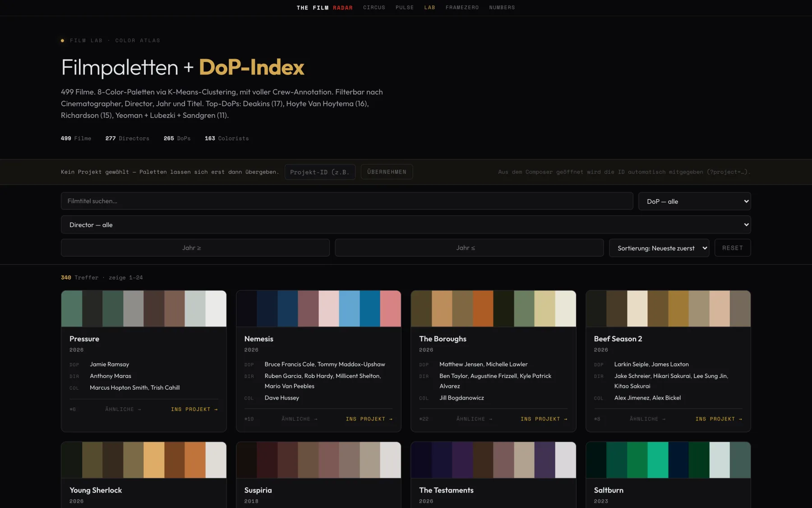Click the Saltburn card title
The width and height of the screenshot is (812, 508).
(x=609, y=490)
